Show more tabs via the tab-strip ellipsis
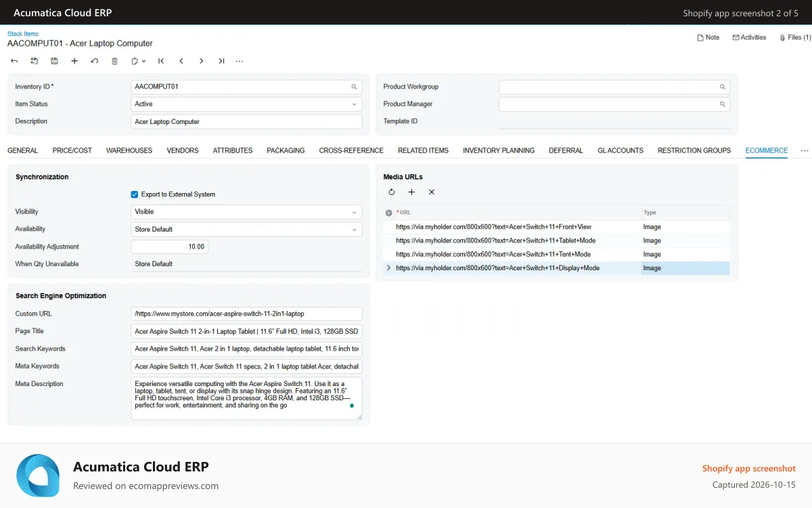Screen dimensions: 812x508 [805, 150]
